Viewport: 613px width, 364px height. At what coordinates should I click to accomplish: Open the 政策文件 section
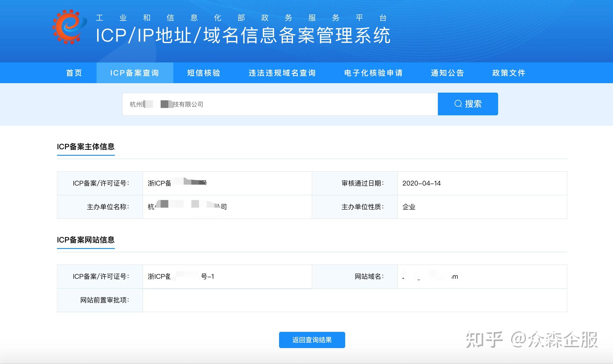[x=509, y=73]
